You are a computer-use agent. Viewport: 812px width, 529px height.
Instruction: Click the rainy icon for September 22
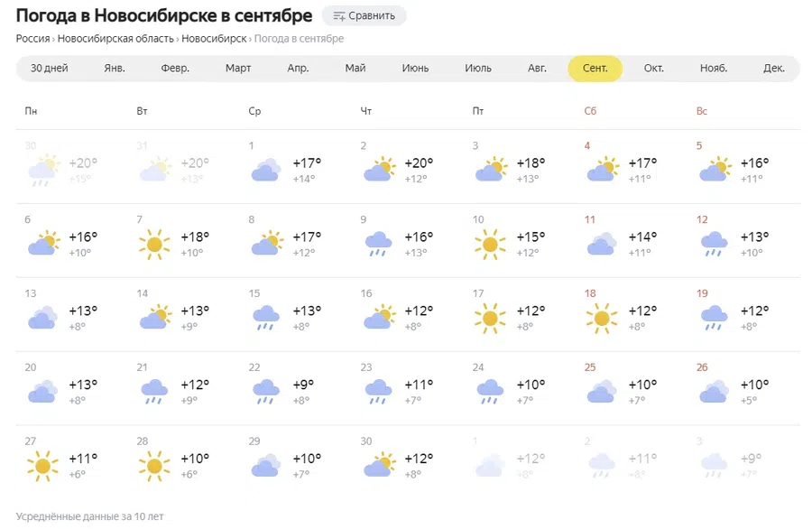pyautogui.click(x=266, y=392)
